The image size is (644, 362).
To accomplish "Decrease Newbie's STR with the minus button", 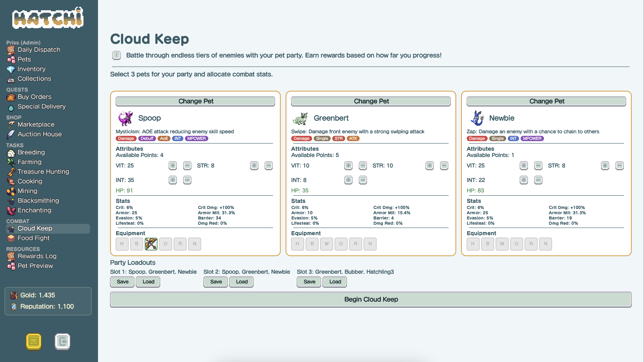I will 619,165.
